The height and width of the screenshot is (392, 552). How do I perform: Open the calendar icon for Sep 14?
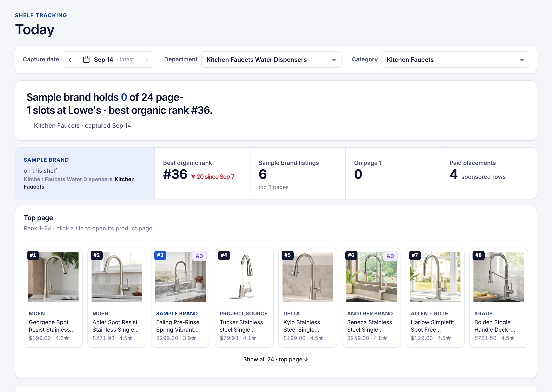(x=86, y=60)
